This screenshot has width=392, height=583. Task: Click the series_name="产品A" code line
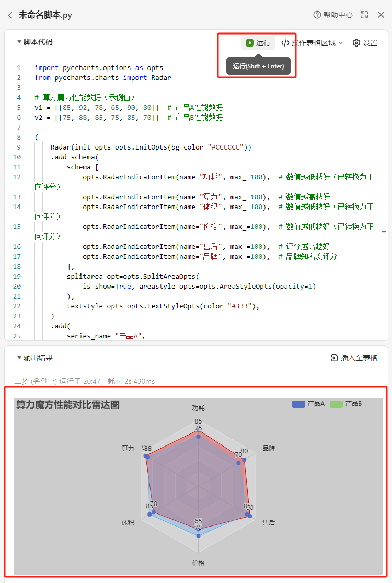point(105,336)
